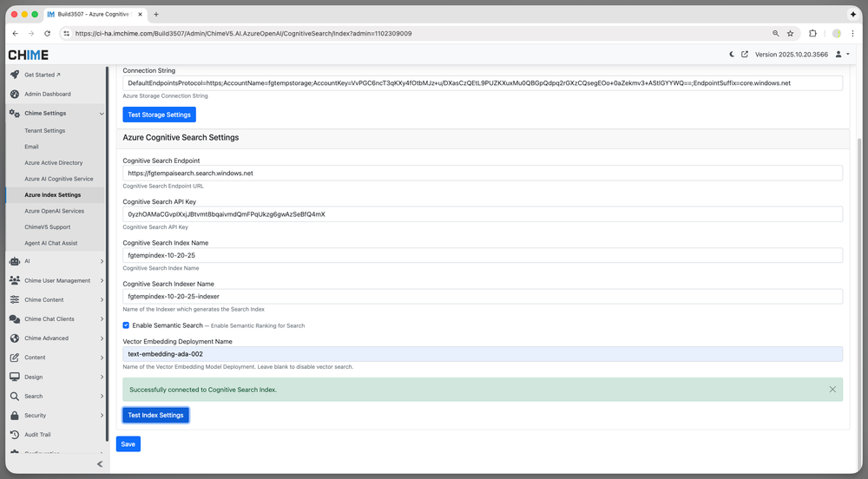This screenshot has width=868, height=479.
Task: Collapse the sidebar with chevron icon
Action: (x=100, y=464)
